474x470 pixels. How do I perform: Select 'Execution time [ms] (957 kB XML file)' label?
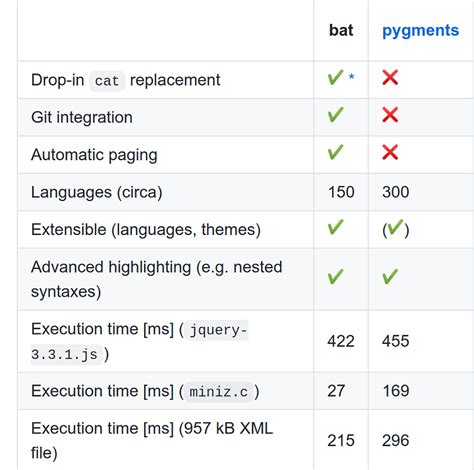tap(152, 441)
